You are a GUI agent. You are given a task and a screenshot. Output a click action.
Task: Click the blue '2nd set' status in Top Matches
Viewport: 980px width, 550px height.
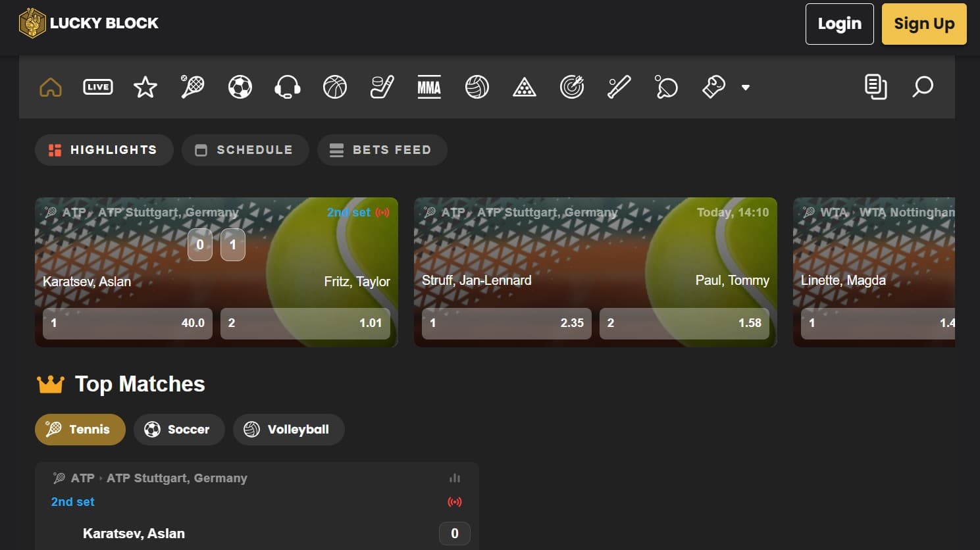[x=73, y=502]
